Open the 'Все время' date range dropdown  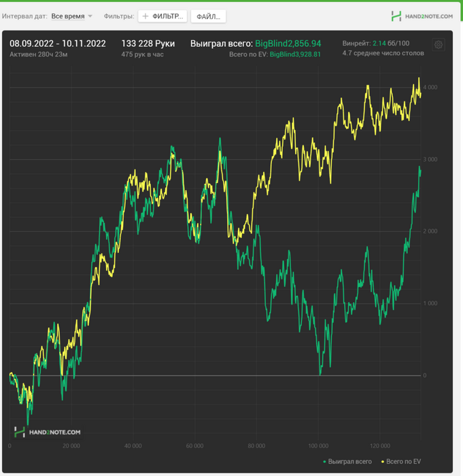tap(68, 16)
